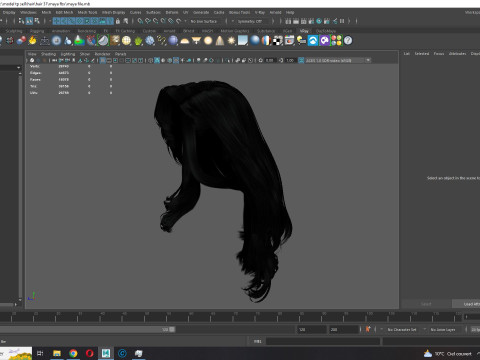Open the viewport Shading menu
Screen dimensions: 480x360
pos(48,54)
